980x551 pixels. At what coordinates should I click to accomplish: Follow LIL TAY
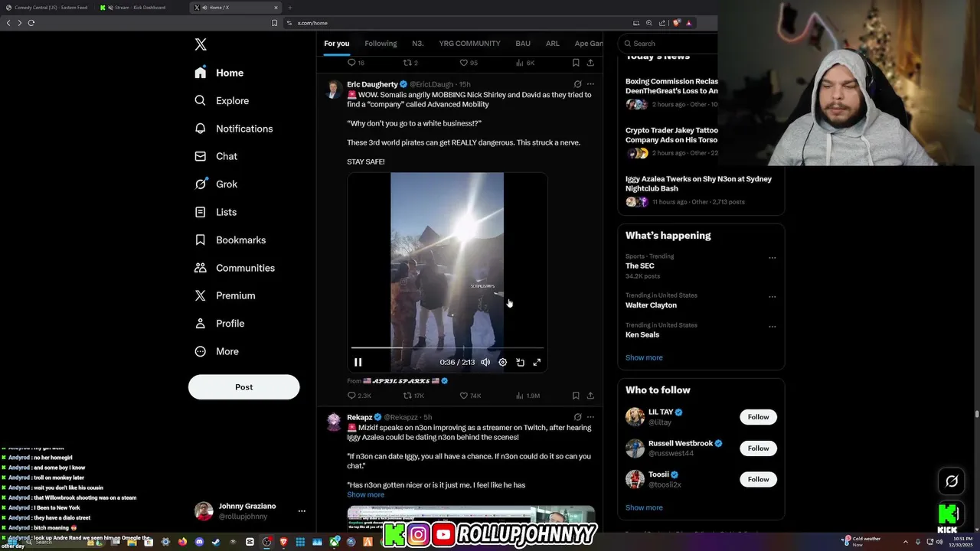pyautogui.click(x=758, y=417)
